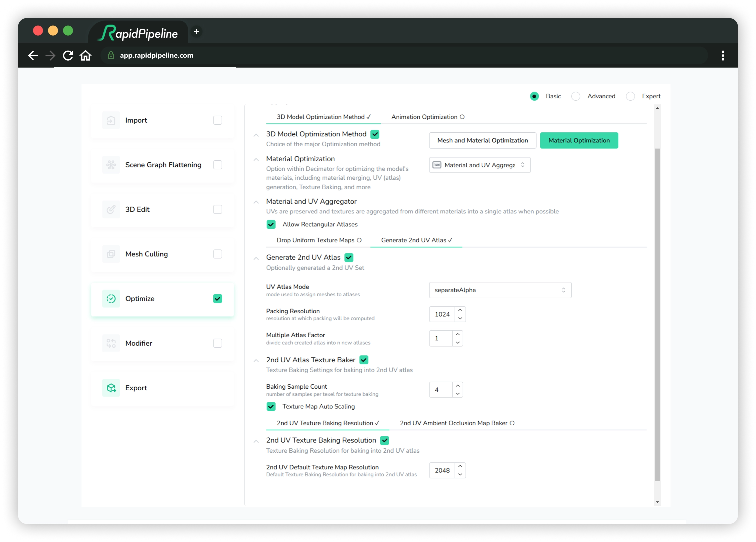Switch to 3D Model Optimization Method tab
The image size is (756, 542).
(323, 117)
